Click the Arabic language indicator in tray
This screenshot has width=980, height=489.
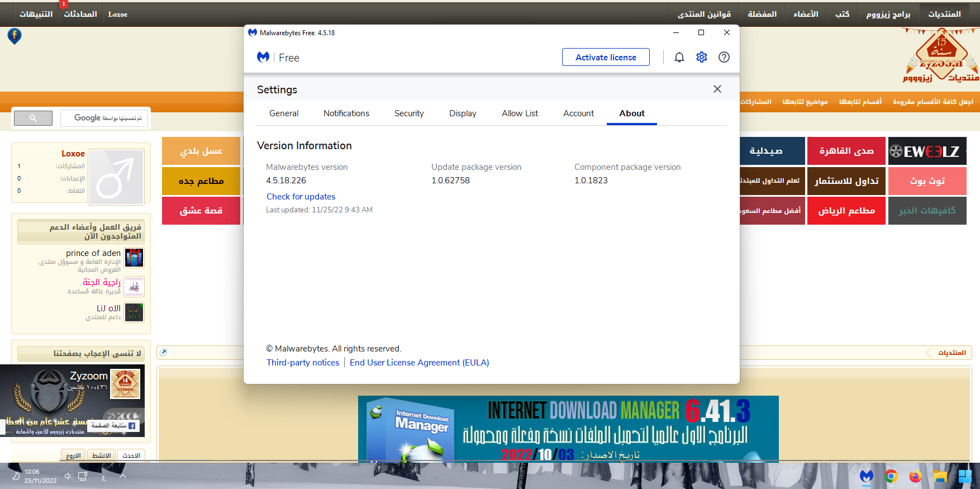(104, 477)
